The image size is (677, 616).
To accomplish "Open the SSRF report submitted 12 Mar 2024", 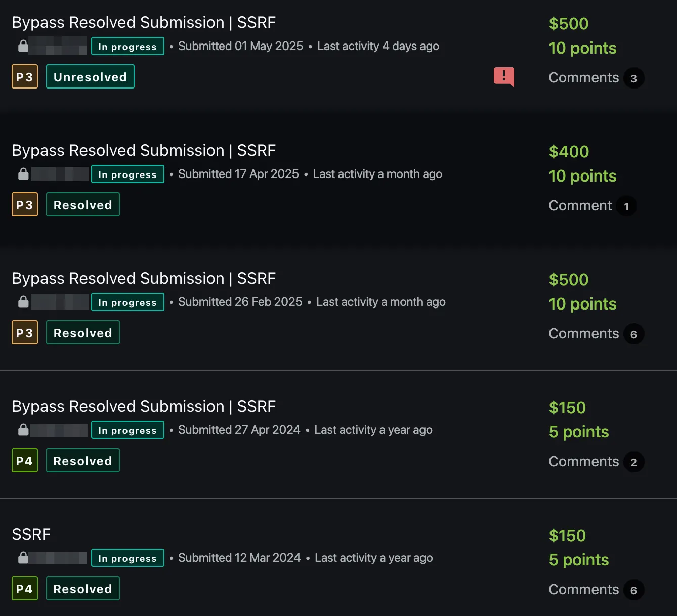I will coord(31,534).
